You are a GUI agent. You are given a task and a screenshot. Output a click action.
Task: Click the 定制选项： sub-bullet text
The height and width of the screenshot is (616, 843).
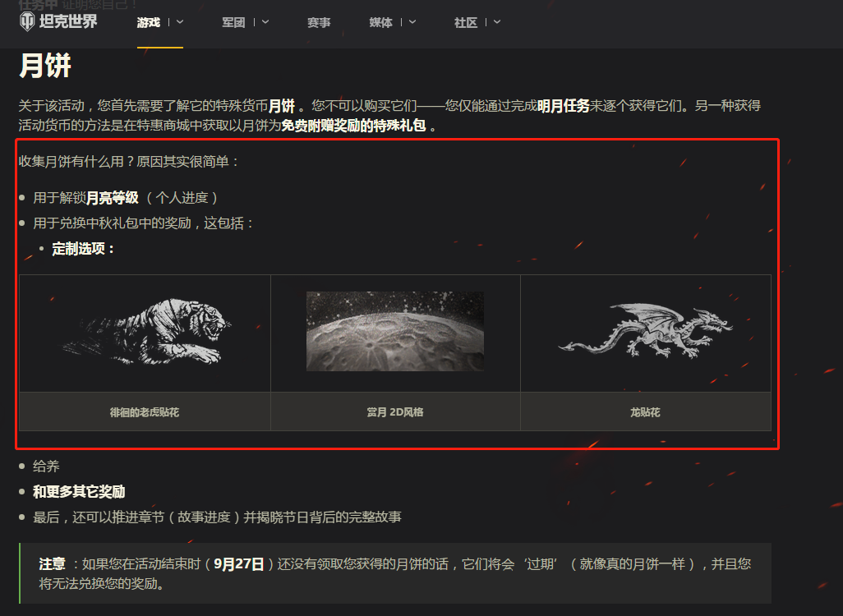click(x=83, y=249)
